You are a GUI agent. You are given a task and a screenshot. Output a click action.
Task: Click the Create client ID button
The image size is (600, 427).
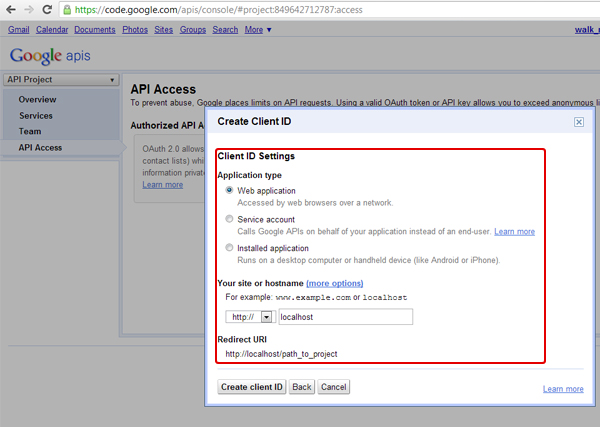[252, 387]
